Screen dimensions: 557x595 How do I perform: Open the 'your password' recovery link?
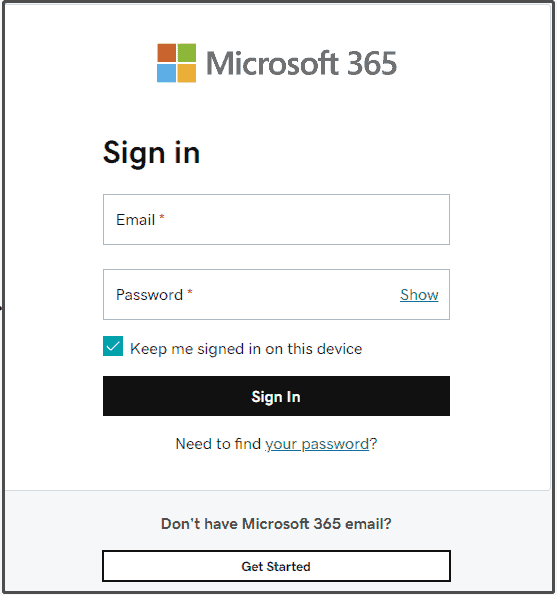coord(317,444)
